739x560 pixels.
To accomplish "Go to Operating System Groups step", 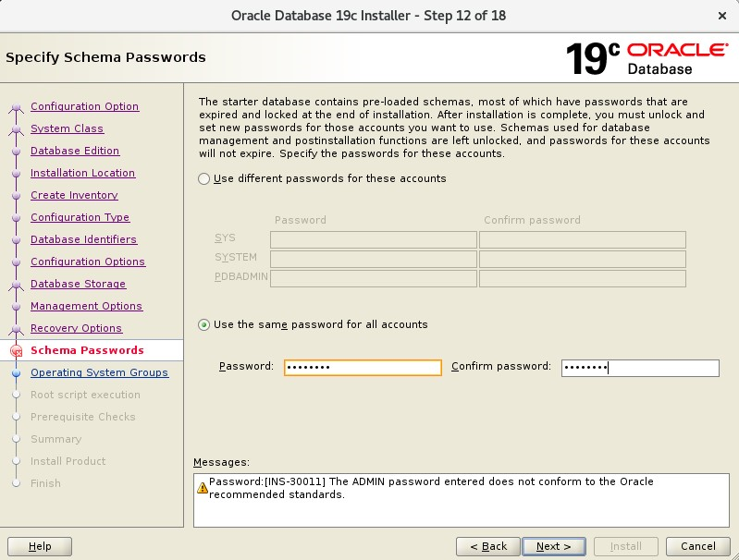I will 100,372.
